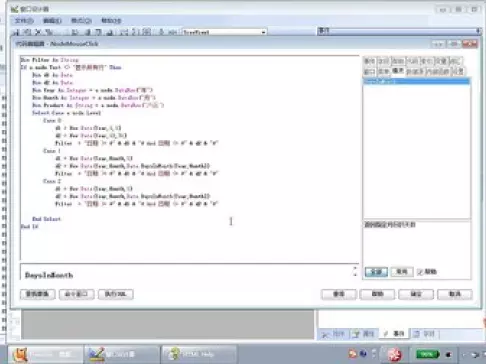Image resolution: width=486 pixels, height=364 pixels.
Task: Click the window designer title bar icon
Action: [14, 9]
